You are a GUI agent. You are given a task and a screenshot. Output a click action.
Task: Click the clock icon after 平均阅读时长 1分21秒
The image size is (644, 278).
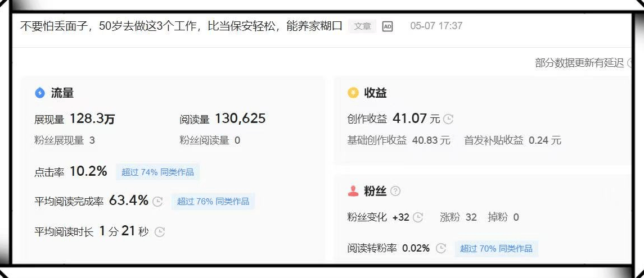[160, 231]
